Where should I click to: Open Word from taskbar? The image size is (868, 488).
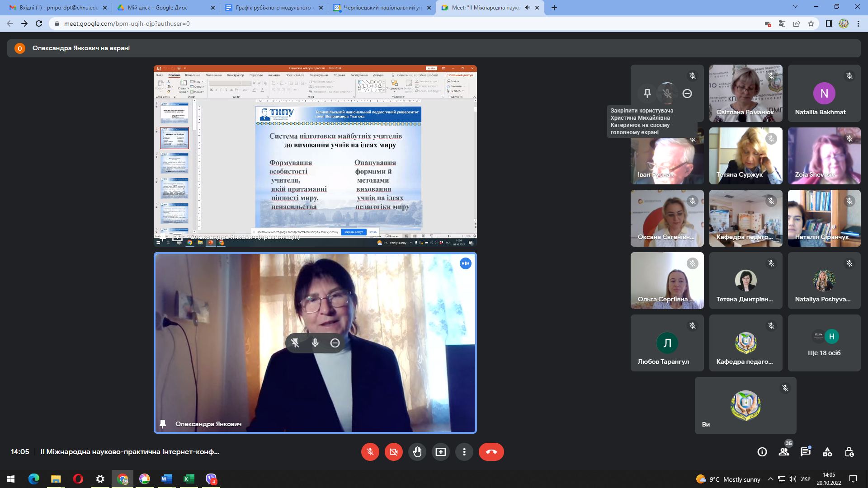point(167,479)
